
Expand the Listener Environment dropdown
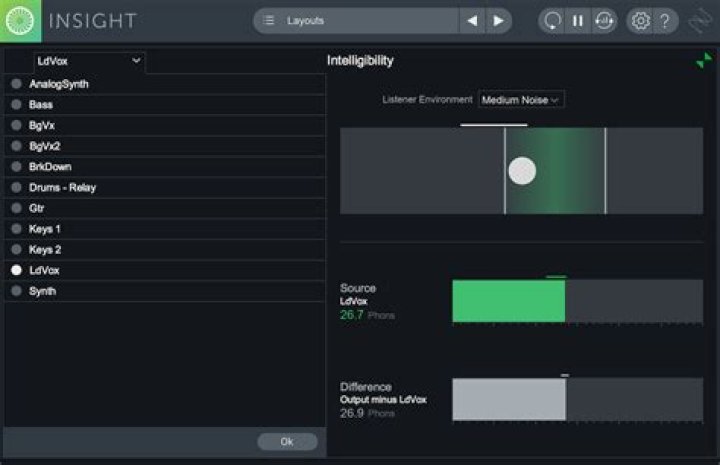click(521, 100)
